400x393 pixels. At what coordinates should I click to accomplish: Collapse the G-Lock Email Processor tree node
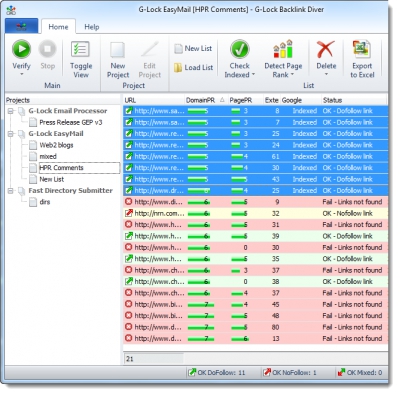[x=11, y=111]
